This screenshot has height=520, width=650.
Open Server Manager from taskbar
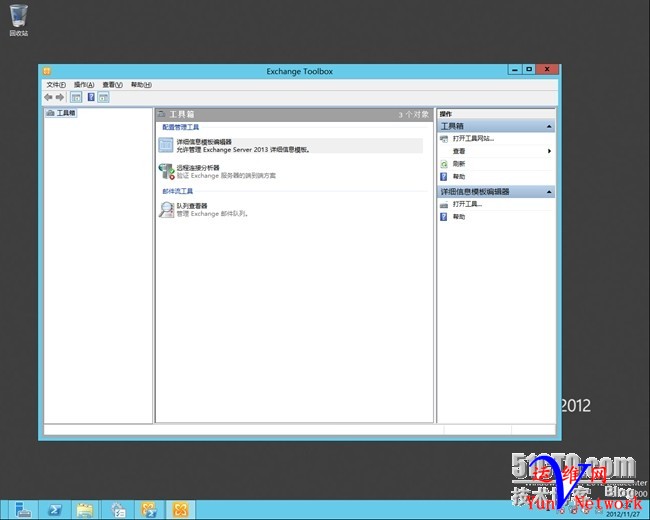(23, 510)
